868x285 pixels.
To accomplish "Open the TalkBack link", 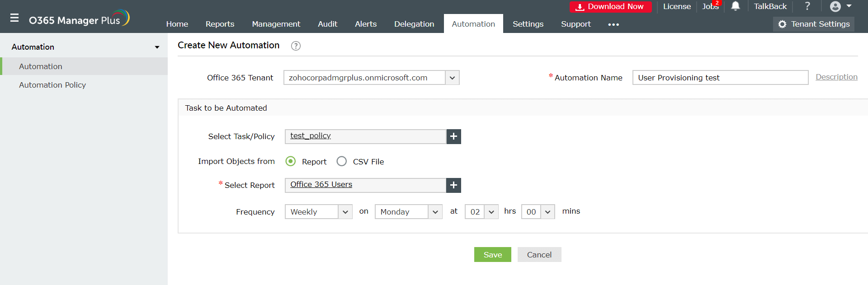I will tap(770, 6).
